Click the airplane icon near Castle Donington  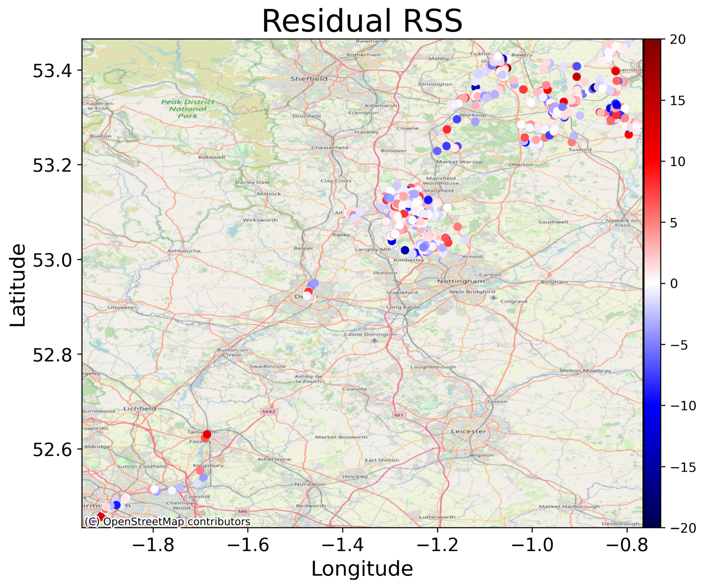click(x=374, y=341)
